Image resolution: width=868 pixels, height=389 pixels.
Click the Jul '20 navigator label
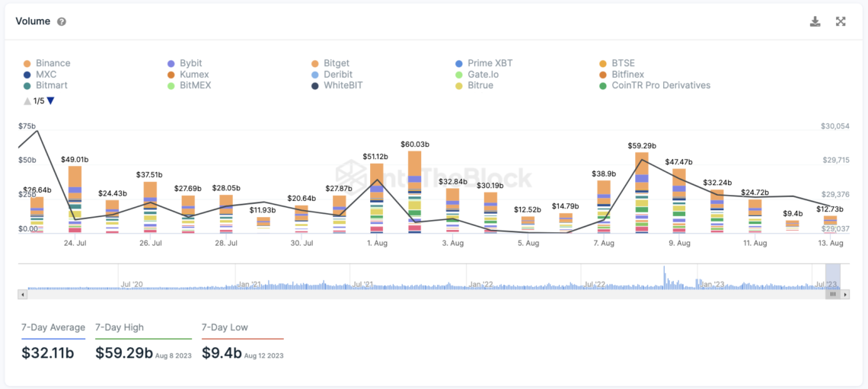pos(132,285)
